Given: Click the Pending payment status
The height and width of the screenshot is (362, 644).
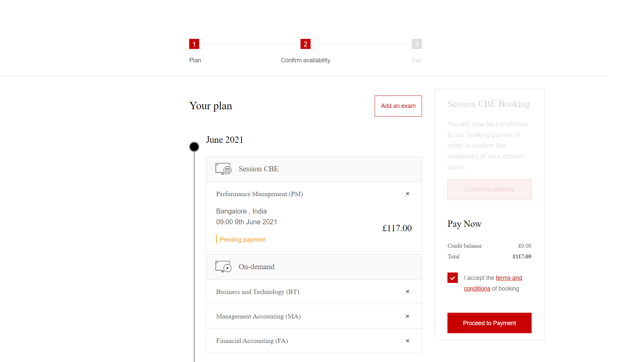Looking at the screenshot, I should click(x=243, y=240).
